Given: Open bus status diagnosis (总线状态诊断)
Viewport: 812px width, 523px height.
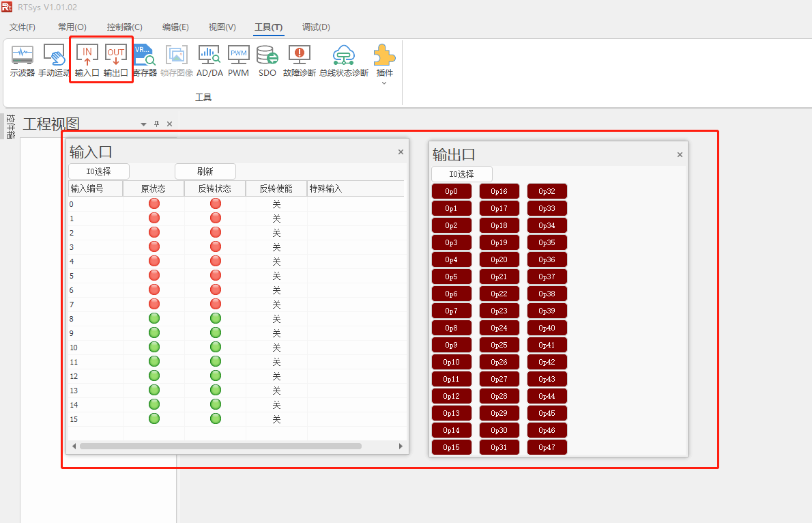Looking at the screenshot, I should point(344,61).
